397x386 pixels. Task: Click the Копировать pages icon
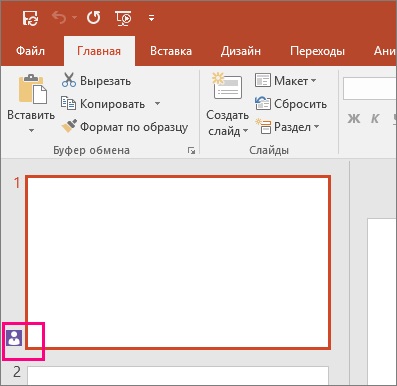click(x=68, y=103)
